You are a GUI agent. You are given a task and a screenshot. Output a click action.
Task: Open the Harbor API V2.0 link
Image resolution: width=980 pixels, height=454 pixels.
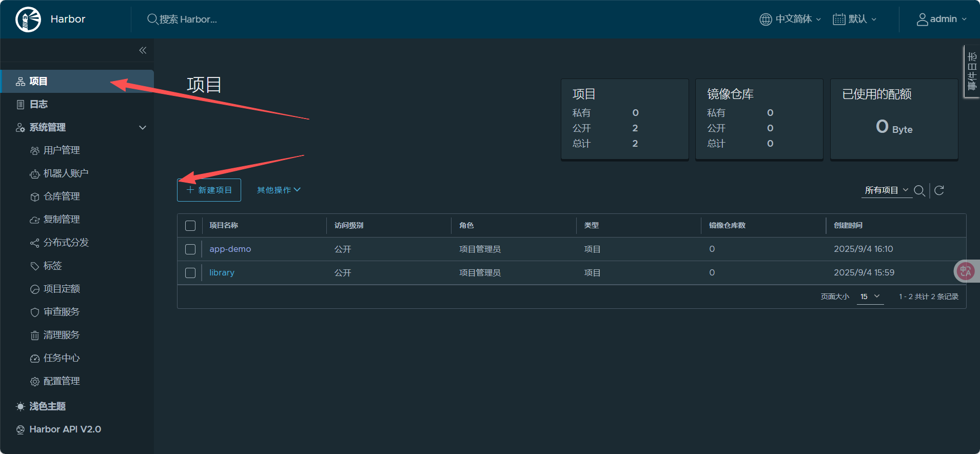click(65, 430)
